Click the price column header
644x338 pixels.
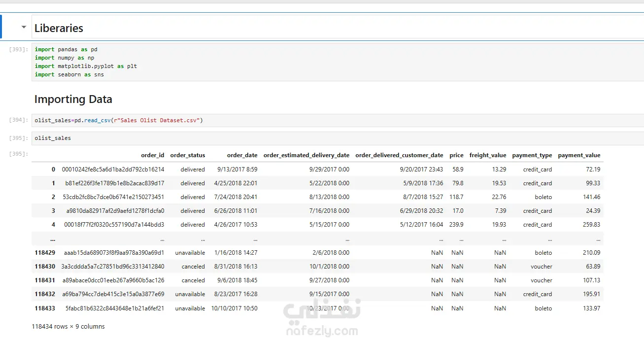[456, 155]
